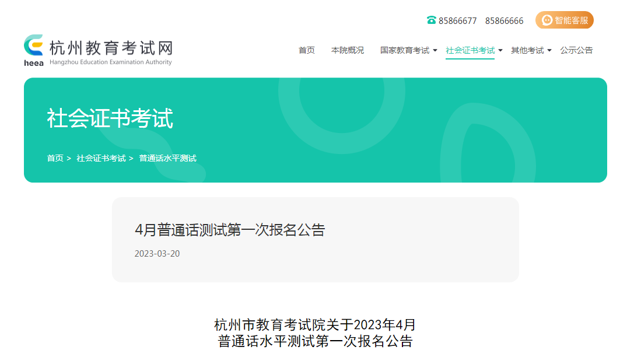Open the 国家教育考试 menu
This screenshot has height=364, width=634.
coord(405,50)
